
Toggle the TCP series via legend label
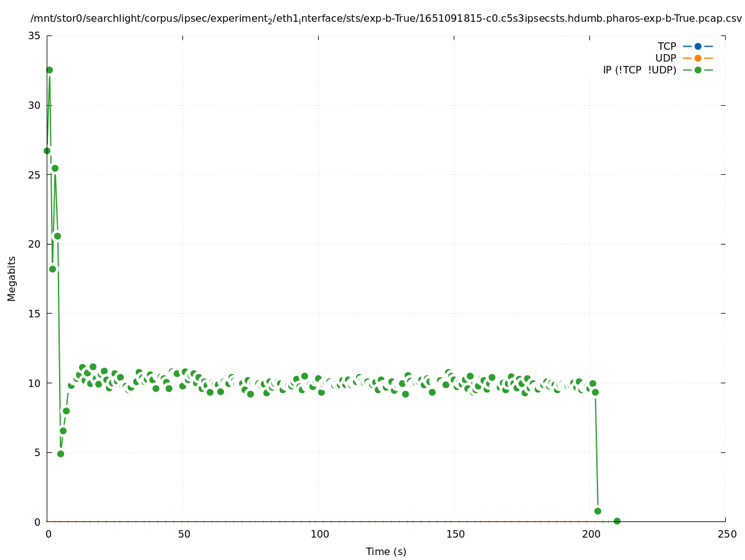[667, 46]
